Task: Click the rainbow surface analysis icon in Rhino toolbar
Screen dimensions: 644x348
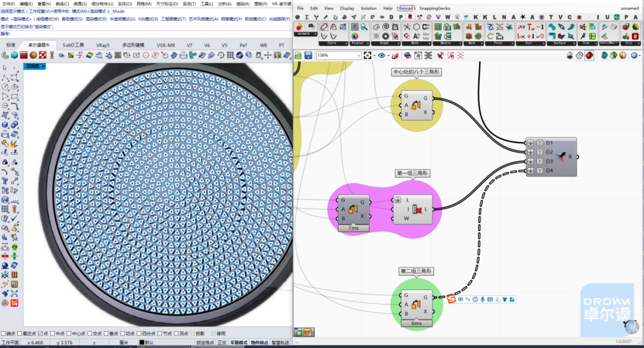Action: pos(89,55)
